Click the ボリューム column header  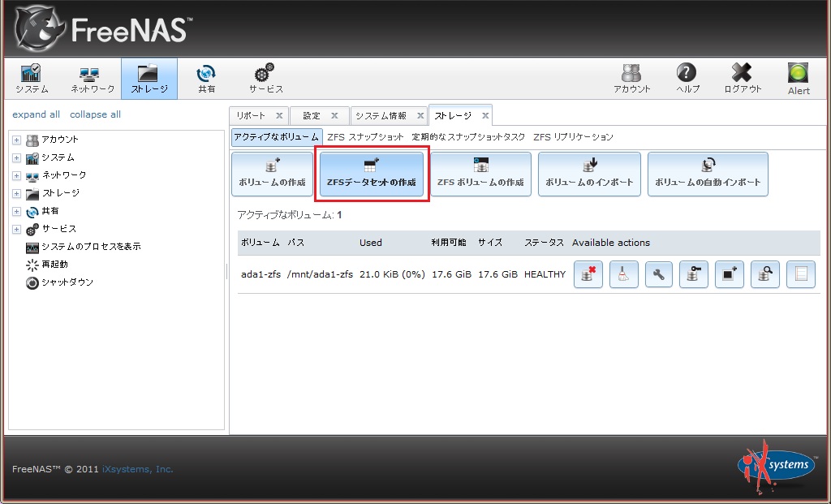[260, 243]
